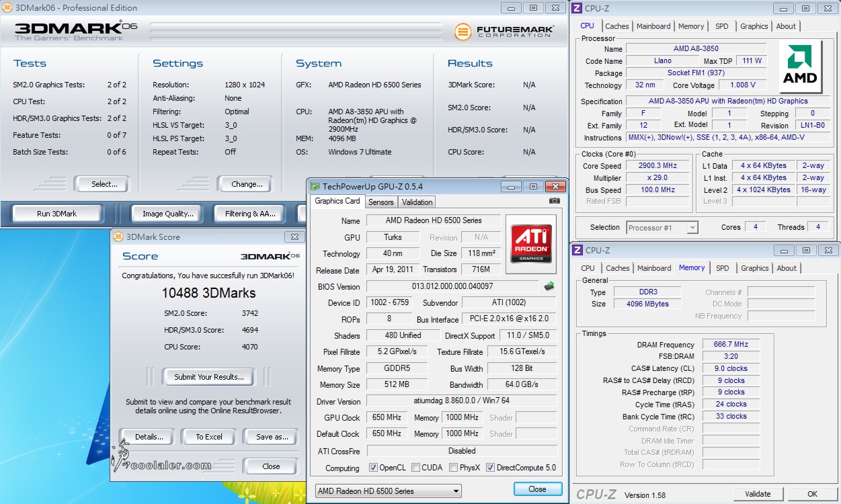Expand the Processor #1 selection dropdown
The image size is (841, 504).
pos(662,228)
